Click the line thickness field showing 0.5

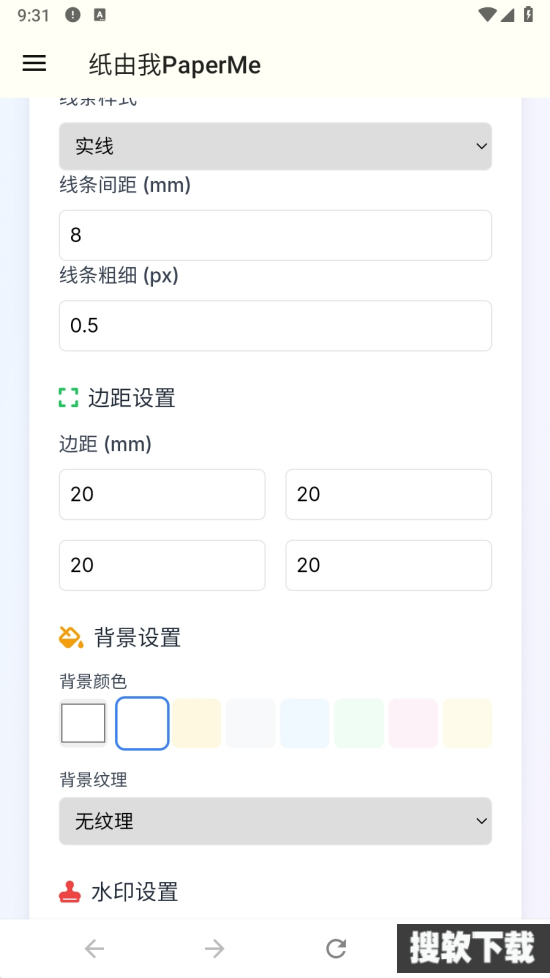276,326
